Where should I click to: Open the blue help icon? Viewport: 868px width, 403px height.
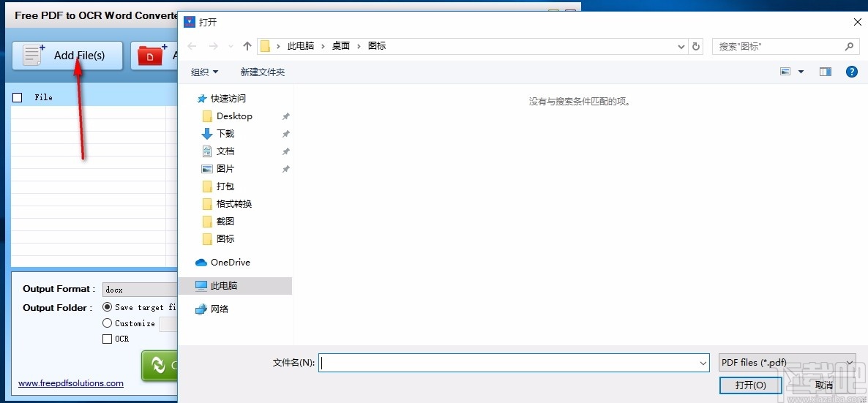click(x=852, y=72)
